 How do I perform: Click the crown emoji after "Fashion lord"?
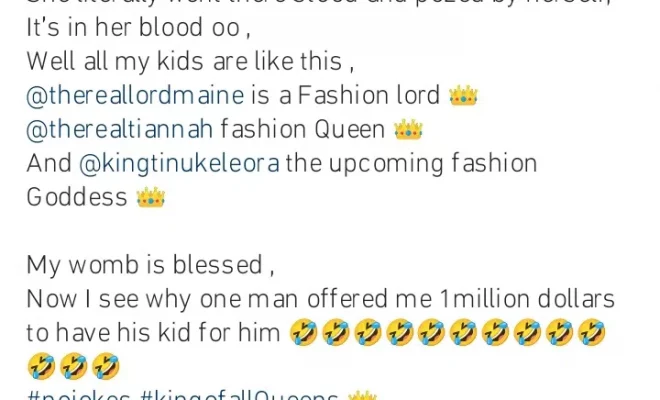pos(463,95)
